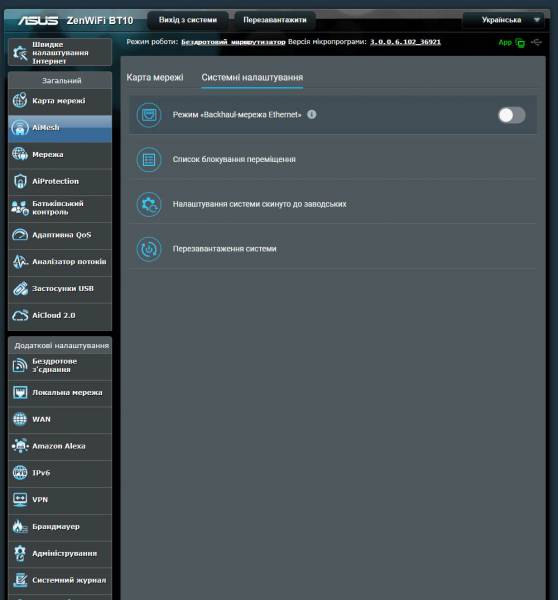558x600 pixels.
Task: Click the Карта мережі globe icon in sidebar
Action: tap(20, 101)
